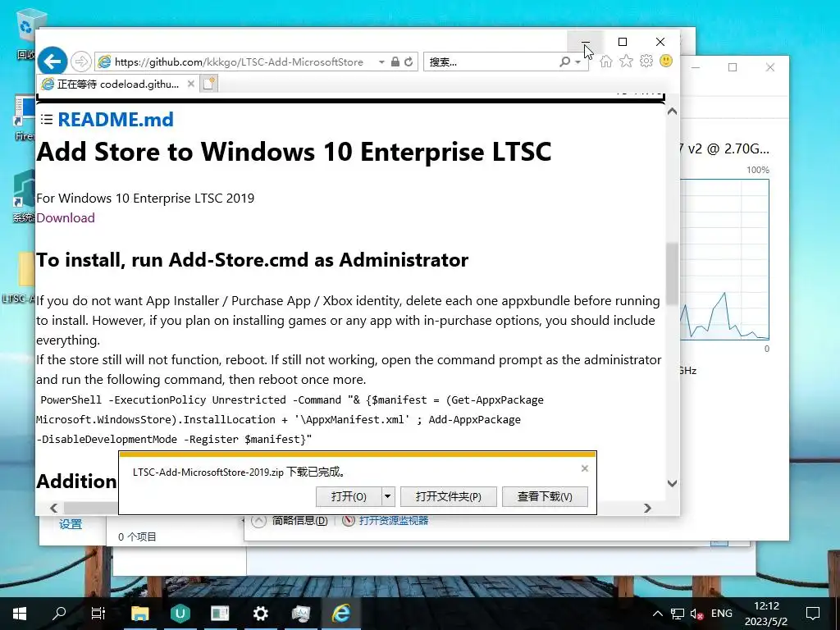Click the 设置 link in back window

click(x=71, y=524)
